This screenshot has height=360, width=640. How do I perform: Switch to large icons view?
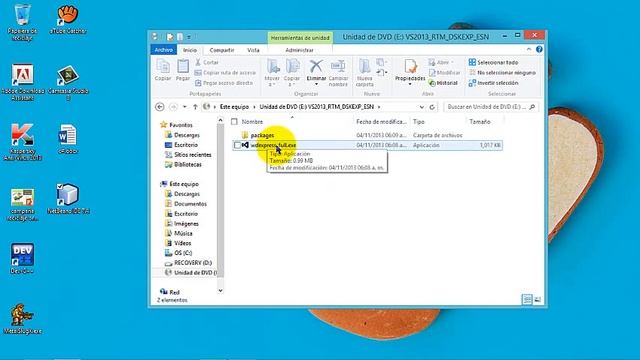coord(538,300)
